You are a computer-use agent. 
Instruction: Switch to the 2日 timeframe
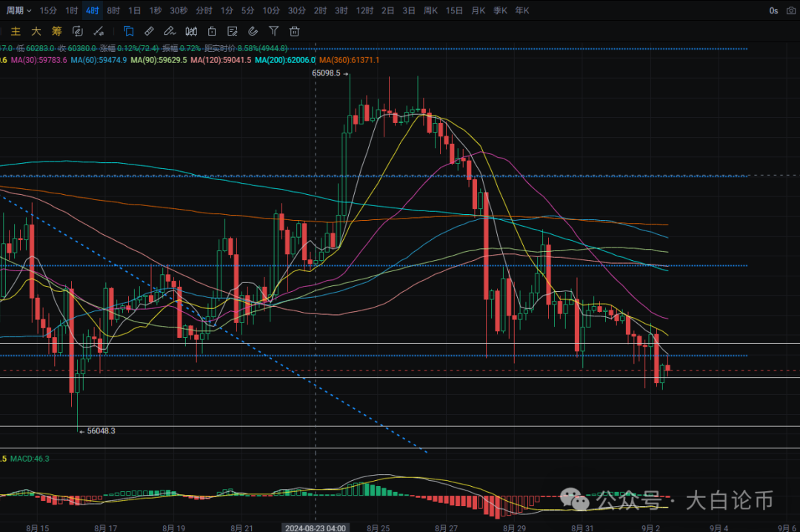(387, 10)
